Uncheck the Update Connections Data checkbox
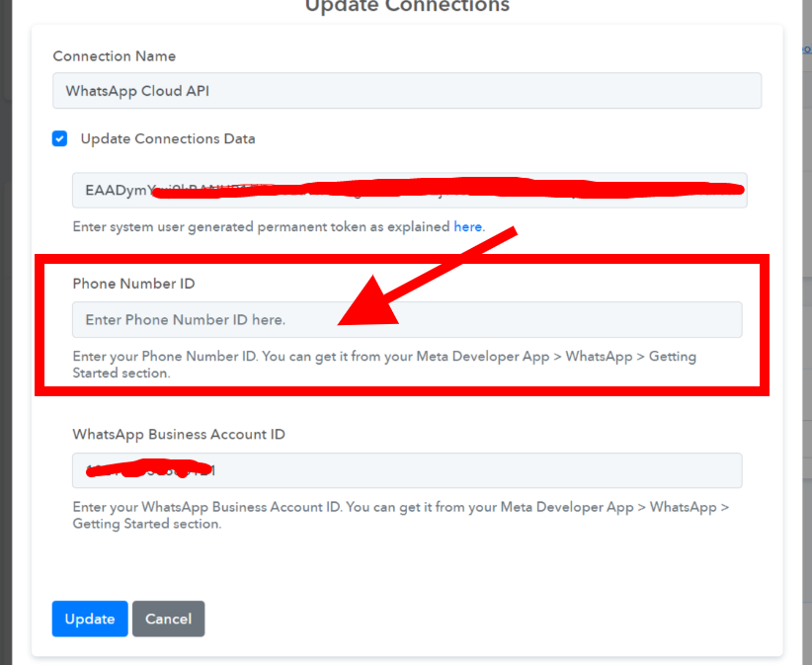Screen dimensions: 812x665 point(59,138)
